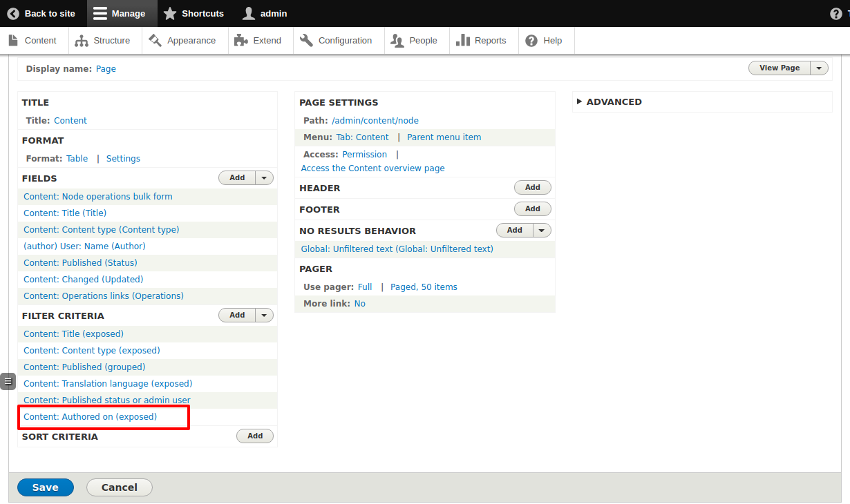Switch to the Content admin tab

point(35,40)
